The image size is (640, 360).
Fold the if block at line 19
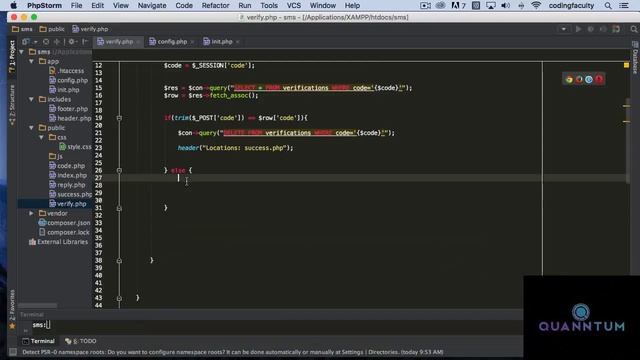pos(119,118)
